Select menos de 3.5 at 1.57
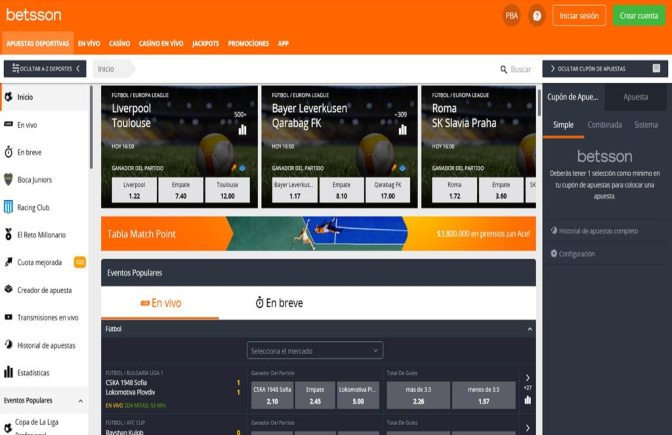Screen dimensions: 672x435 pyautogui.click(x=484, y=395)
